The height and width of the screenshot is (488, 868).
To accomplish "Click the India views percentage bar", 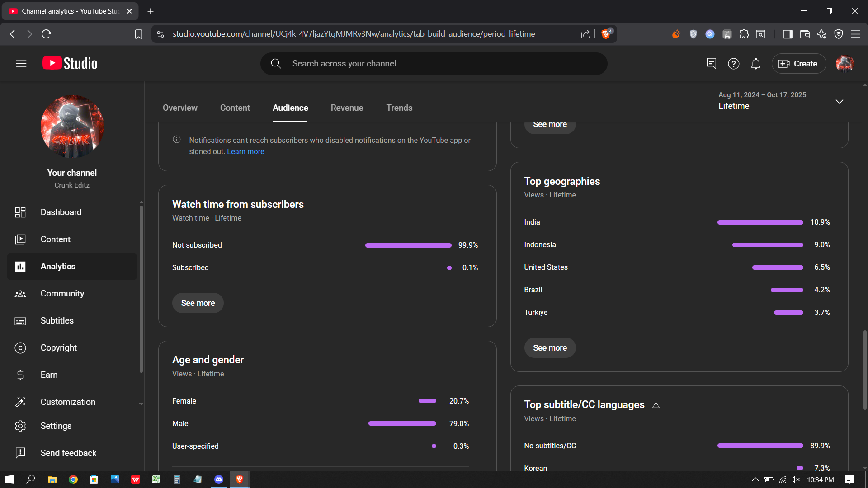I will pyautogui.click(x=760, y=222).
